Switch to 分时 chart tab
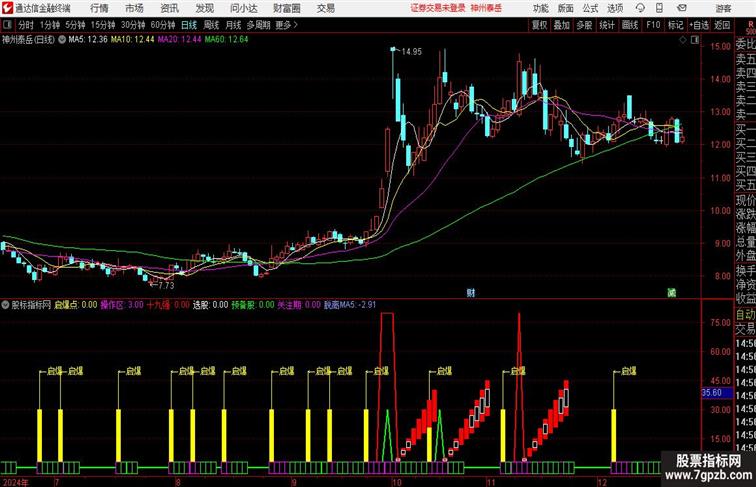 (26, 25)
